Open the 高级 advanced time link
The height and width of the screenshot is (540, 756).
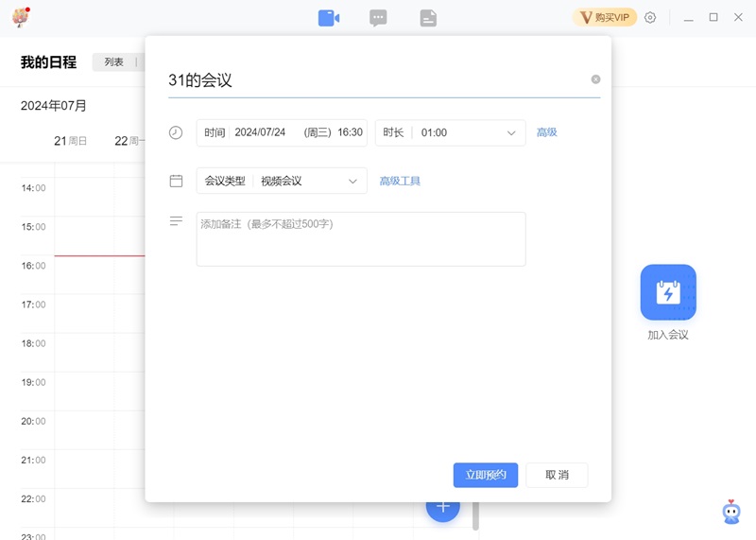click(547, 132)
